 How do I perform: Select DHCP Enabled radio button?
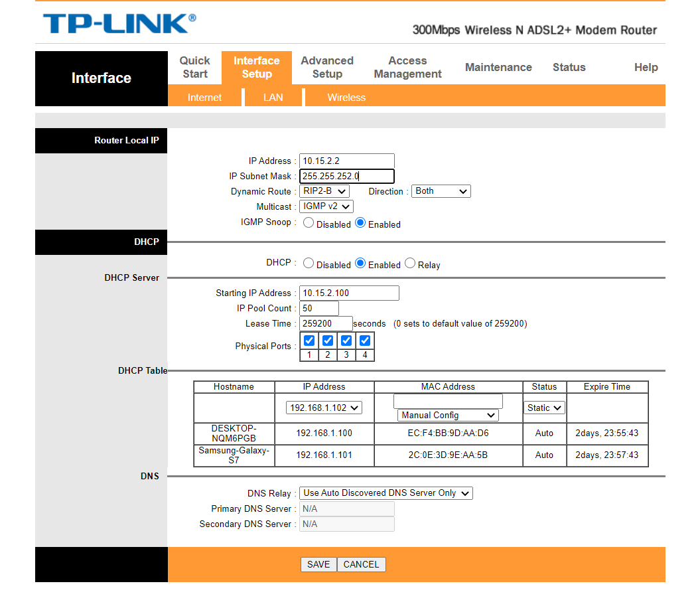(x=360, y=264)
